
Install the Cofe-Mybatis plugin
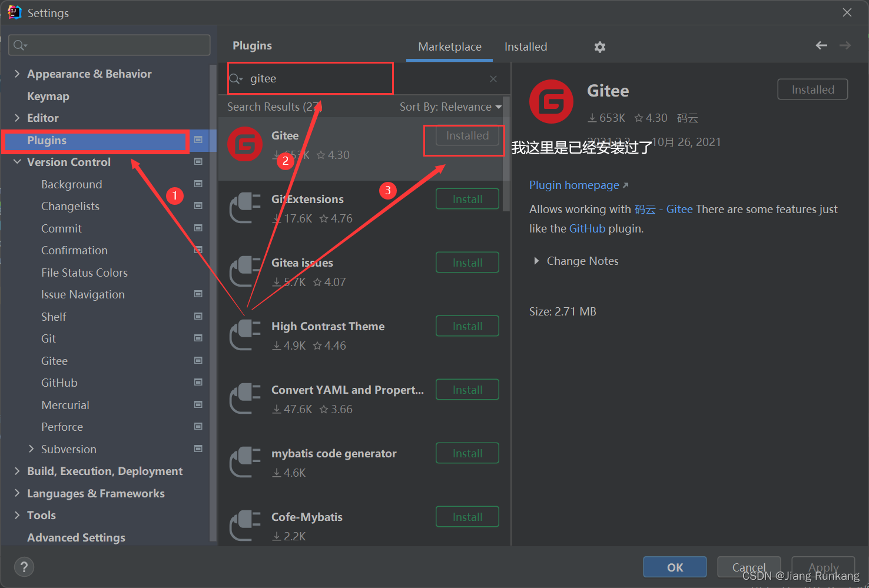click(x=467, y=517)
